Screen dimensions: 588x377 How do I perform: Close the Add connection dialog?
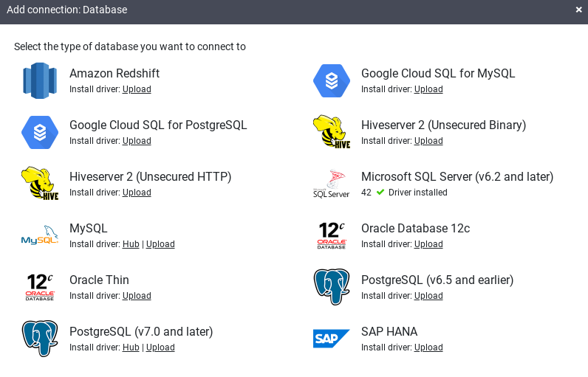pos(578,10)
